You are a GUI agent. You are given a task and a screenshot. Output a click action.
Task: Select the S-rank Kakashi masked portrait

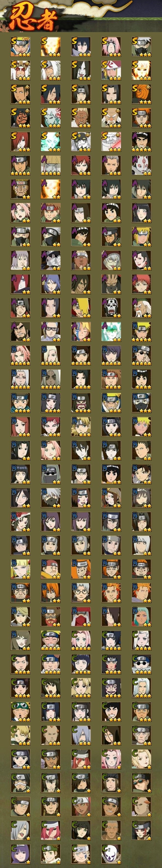click(x=141, y=47)
